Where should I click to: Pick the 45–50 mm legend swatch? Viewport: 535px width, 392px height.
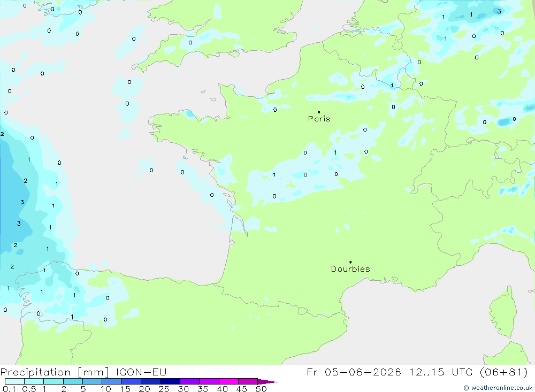(x=248, y=381)
